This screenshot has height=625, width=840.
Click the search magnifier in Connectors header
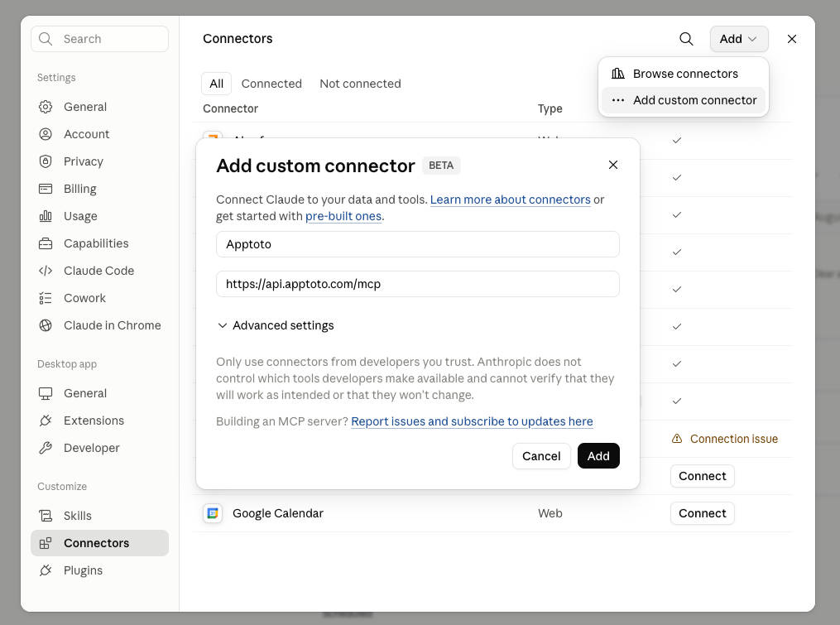coord(686,39)
